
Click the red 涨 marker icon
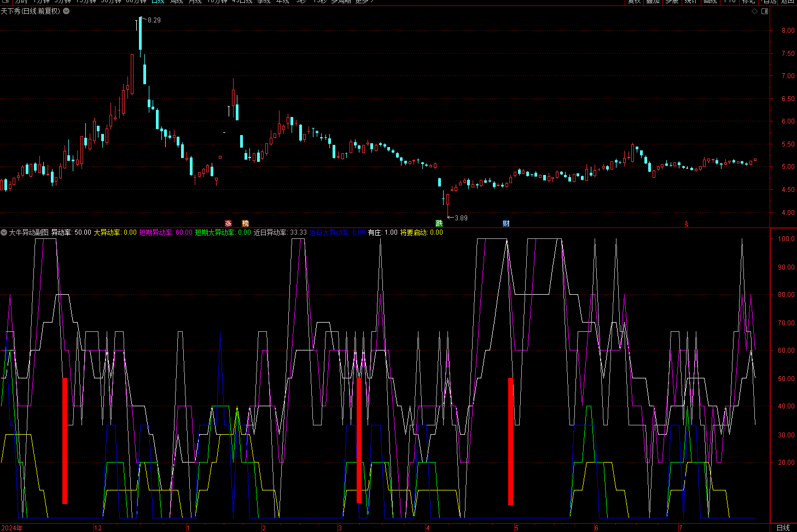pos(228,223)
